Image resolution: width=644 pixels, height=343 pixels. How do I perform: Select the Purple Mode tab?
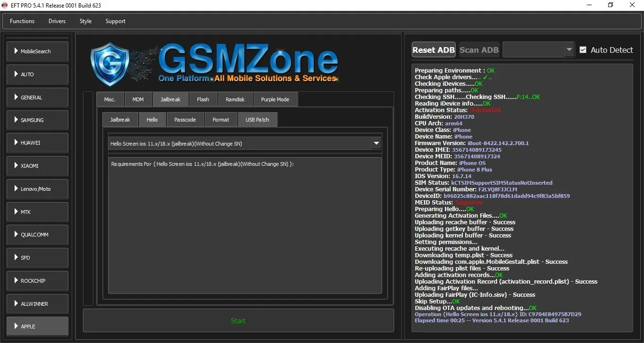point(275,99)
